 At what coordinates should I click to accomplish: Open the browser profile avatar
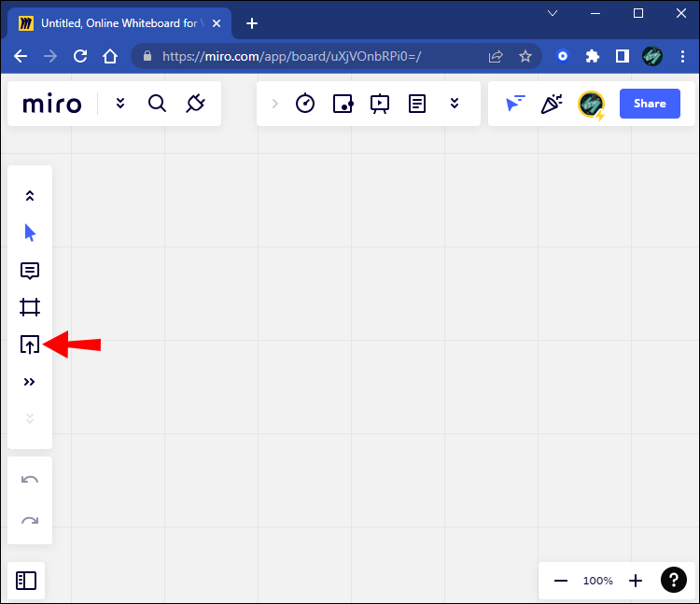click(652, 56)
